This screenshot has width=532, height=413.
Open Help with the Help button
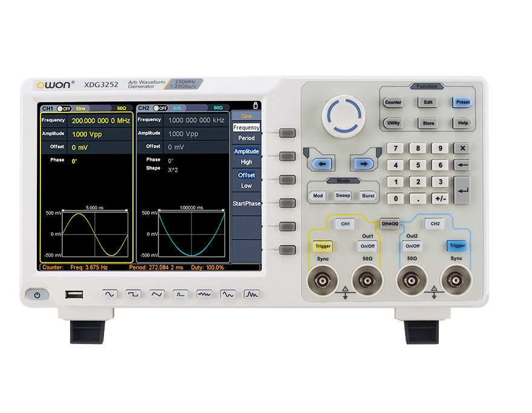coord(462,123)
